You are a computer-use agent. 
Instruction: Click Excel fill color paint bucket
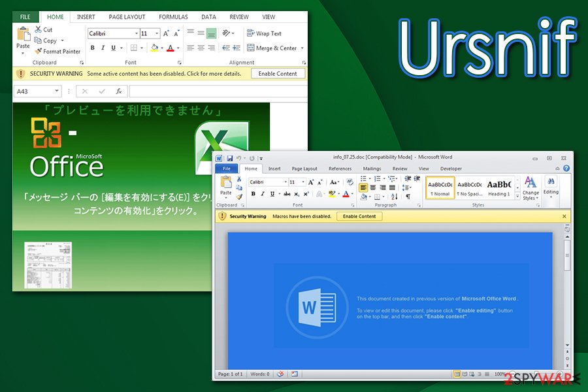(154, 48)
